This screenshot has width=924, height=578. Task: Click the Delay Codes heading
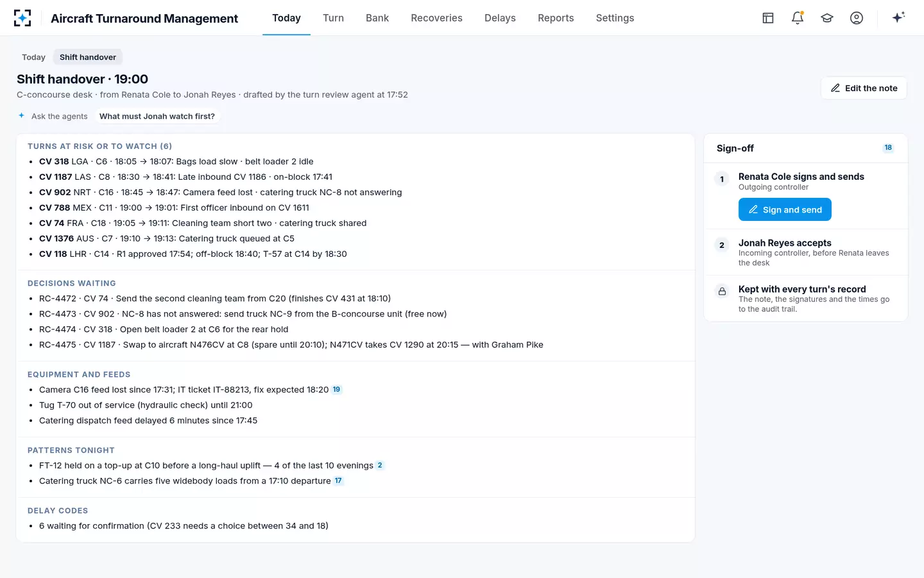click(58, 511)
